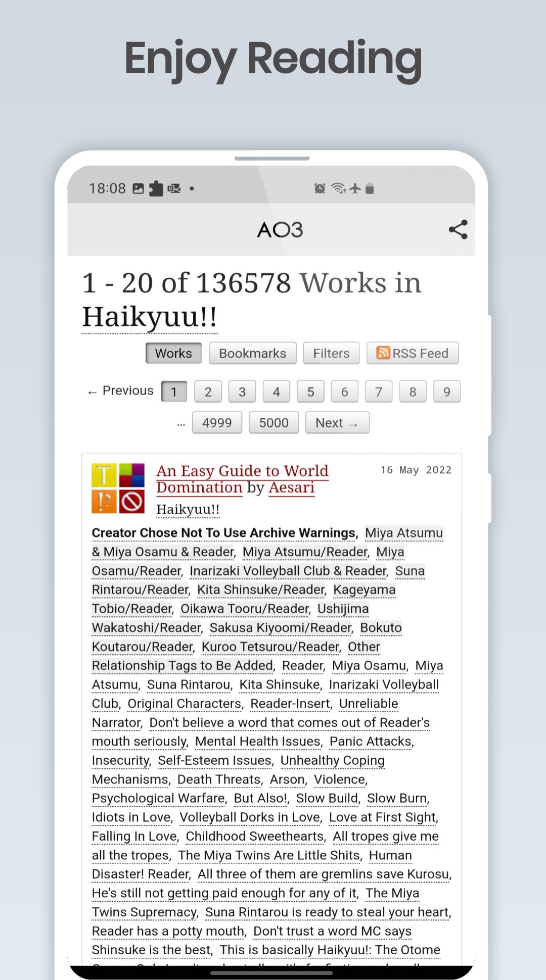
Task: Open the Kita Shinsuke/Reader tag
Action: (x=261, y=590)
